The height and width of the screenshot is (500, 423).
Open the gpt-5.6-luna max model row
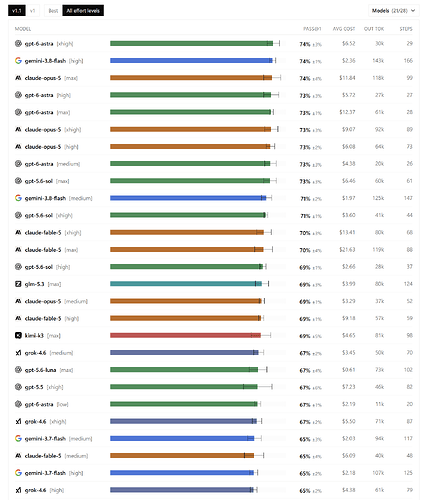[x=214, y=370]
